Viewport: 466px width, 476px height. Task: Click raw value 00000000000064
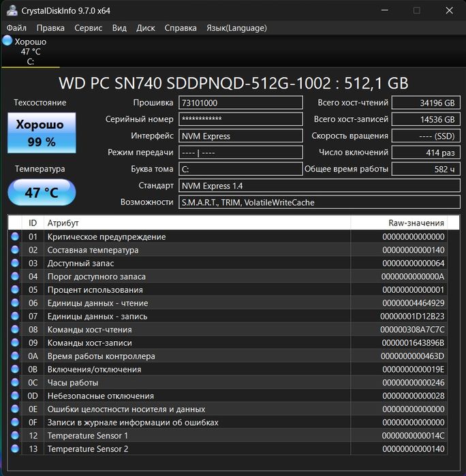pyautogui.click(x=413, y=264)
